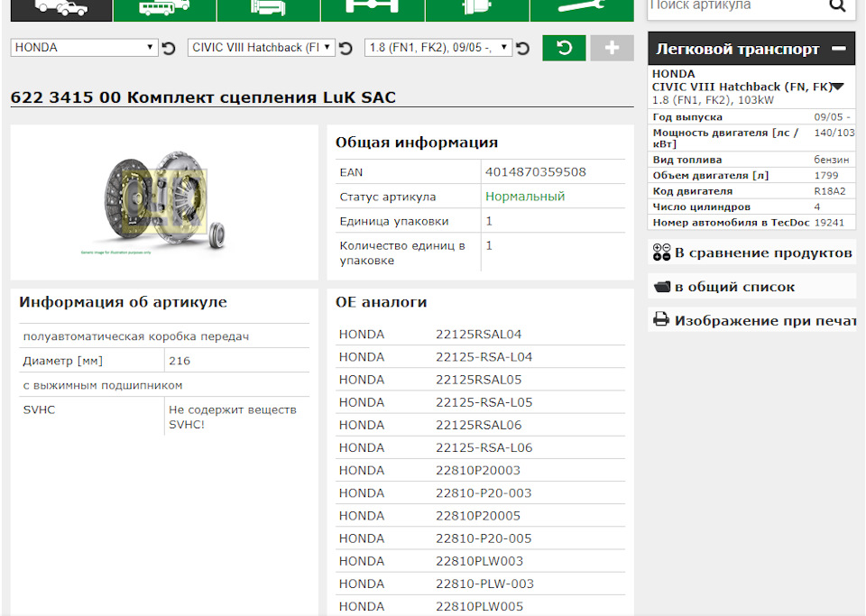This screenshot has height=616, width=866.
Task: Click the diameter value 216
Action: [x=179, y=361]
